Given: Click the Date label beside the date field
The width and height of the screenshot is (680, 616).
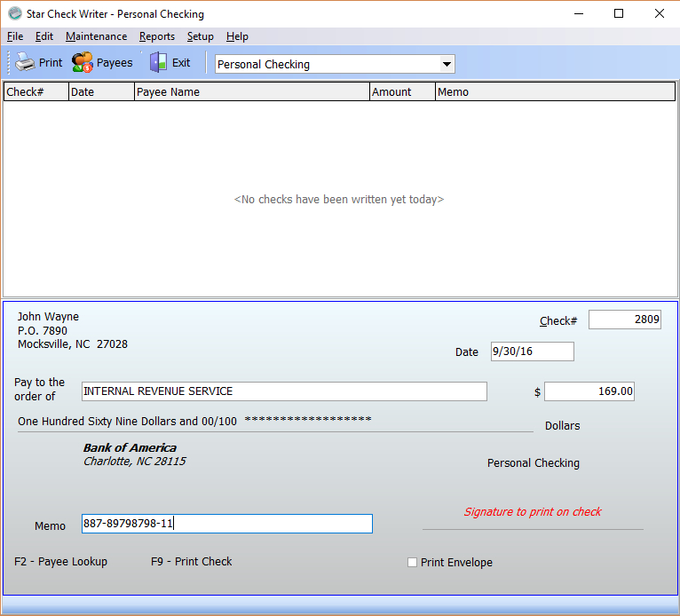Looking at the screenshot, I should pyautogui.click(x=467, y=352).
